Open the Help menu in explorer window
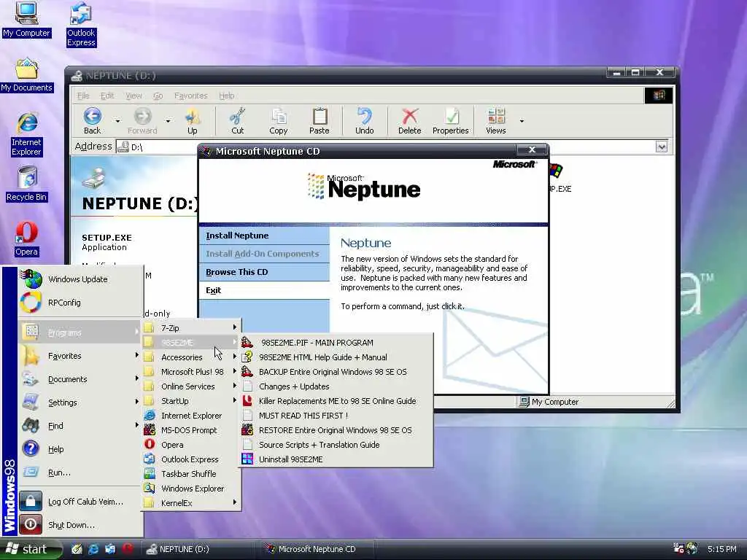Viewport: 747px width, 560px height. point(227,96)
